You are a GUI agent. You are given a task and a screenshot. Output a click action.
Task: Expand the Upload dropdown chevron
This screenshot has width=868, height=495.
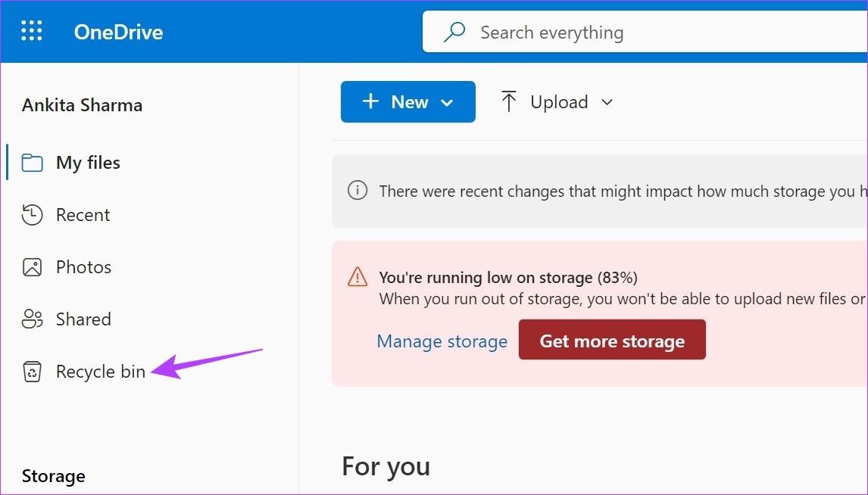pos(607,101)
